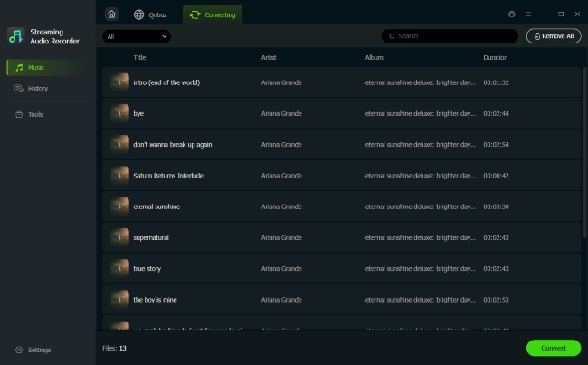This screenshot has height=365, width=588.
Task: Go to the Home tab icon
Action: pyautogui.click(x=112, y=14)
